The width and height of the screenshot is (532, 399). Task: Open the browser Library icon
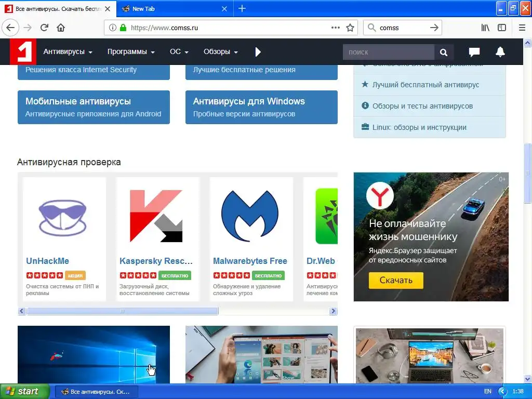click(x=485, y=28)
